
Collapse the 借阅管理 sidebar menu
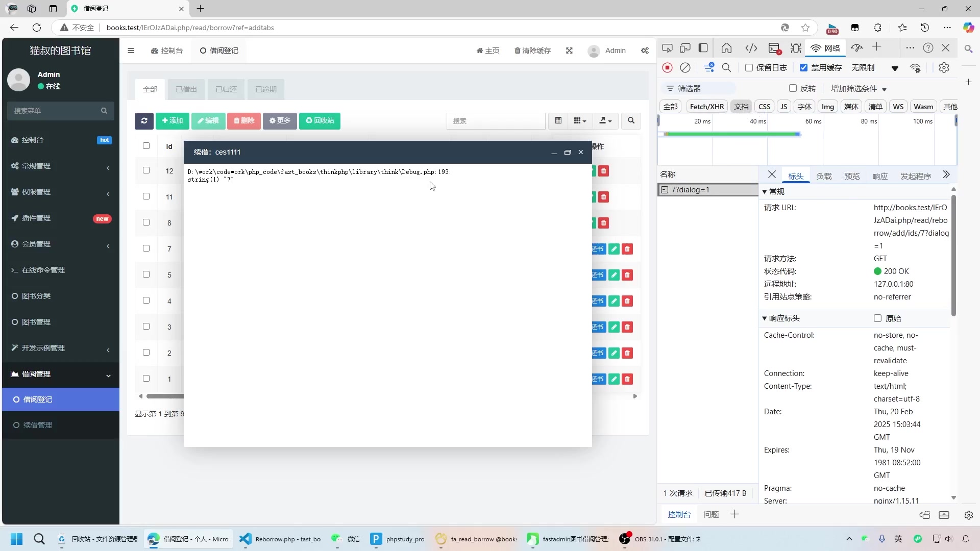[x=61, y=374]
